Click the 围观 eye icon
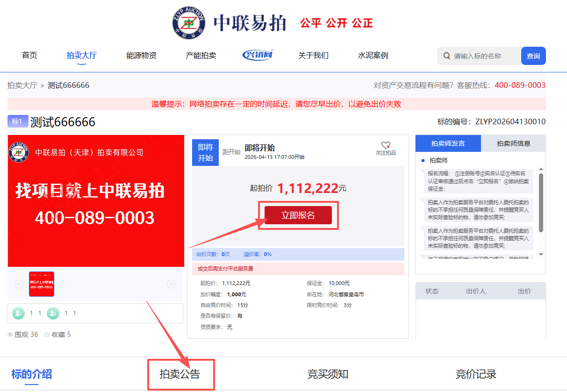 pos(10,335)
